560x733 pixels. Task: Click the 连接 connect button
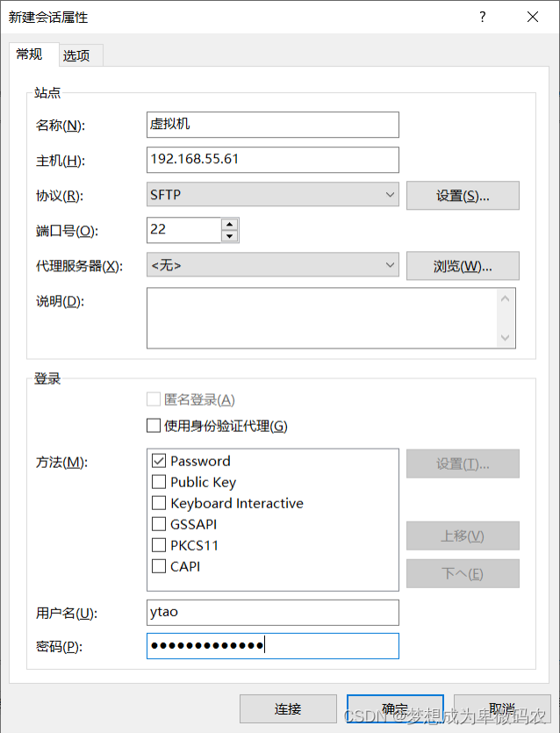coord(288,708)
